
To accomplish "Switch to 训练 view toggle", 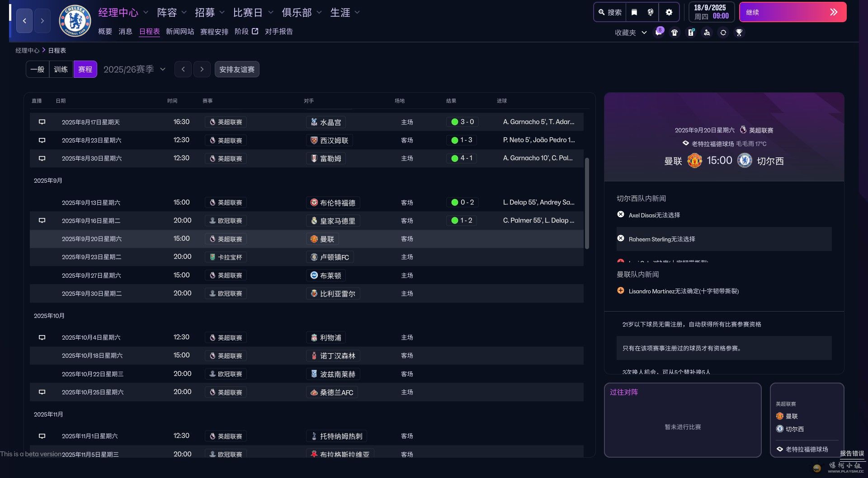I will [61, 69].
